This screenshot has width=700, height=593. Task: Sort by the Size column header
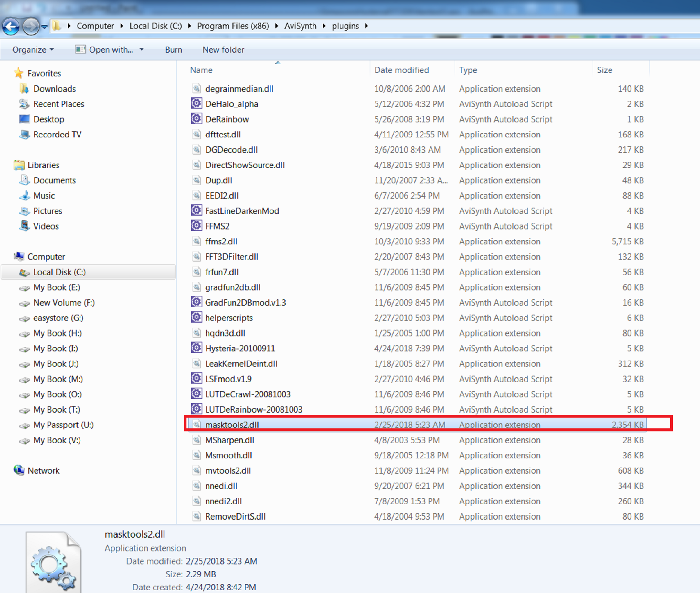click(604, 70)
